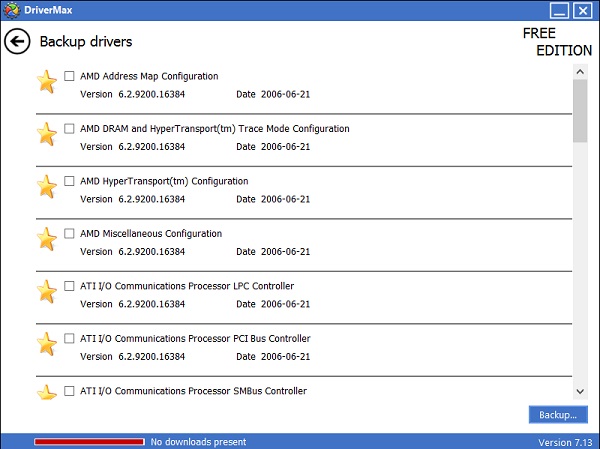
Task: Click star icon for ATI LPC Controller
Action: point(47,291)
